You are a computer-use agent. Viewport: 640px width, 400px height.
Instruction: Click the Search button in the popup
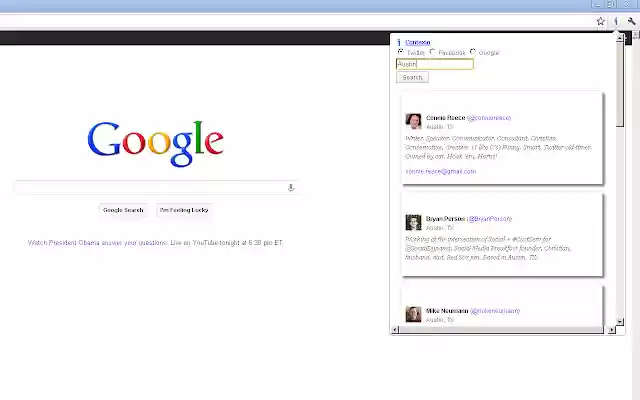pos(412,78)
